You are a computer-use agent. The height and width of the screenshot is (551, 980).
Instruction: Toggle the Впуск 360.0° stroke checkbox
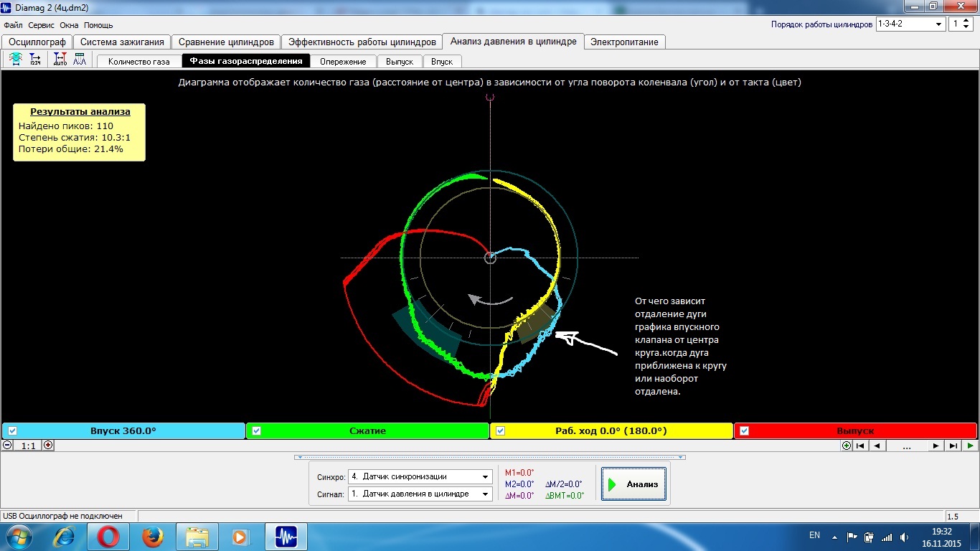tap(12, 430)
